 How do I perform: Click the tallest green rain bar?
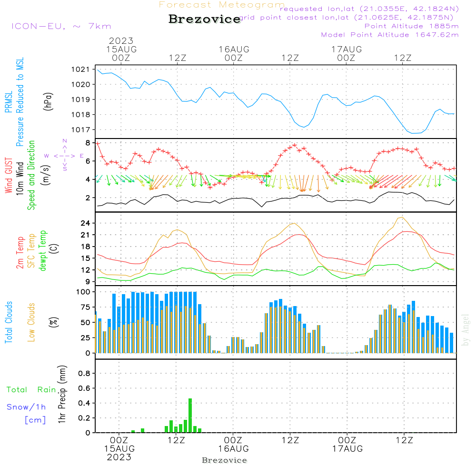190,416
